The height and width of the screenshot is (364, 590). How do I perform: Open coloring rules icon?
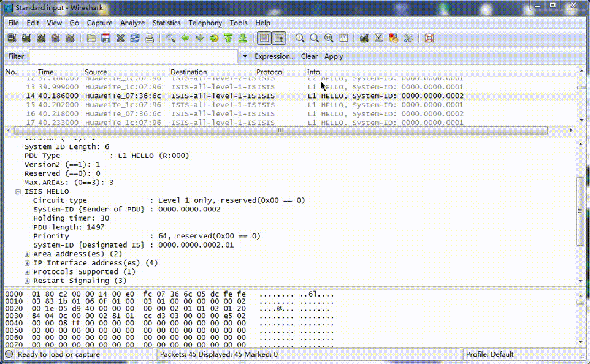click(394, 38)
